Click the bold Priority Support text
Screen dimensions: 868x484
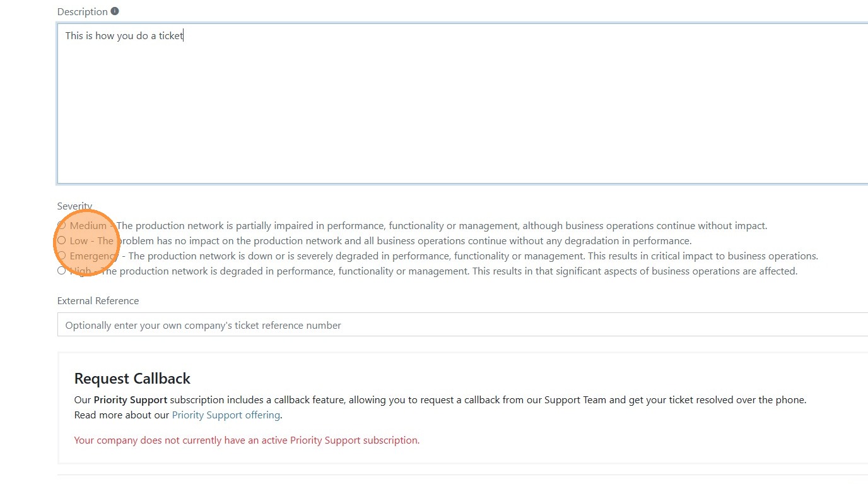click(x=130, y=399)
